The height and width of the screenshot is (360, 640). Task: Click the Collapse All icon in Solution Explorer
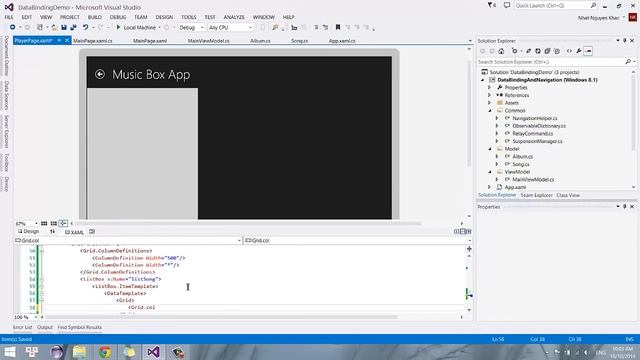[x=547, y=51]
